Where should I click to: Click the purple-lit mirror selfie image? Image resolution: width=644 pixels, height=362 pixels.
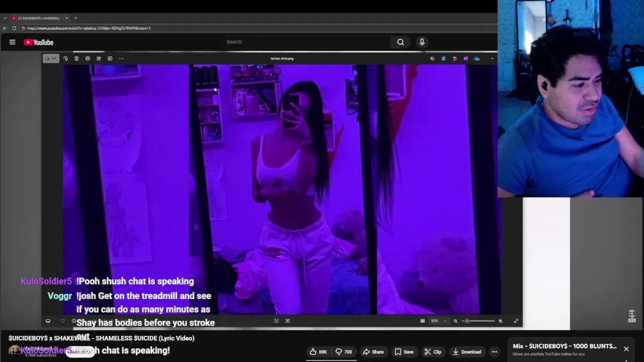[282, 190]
